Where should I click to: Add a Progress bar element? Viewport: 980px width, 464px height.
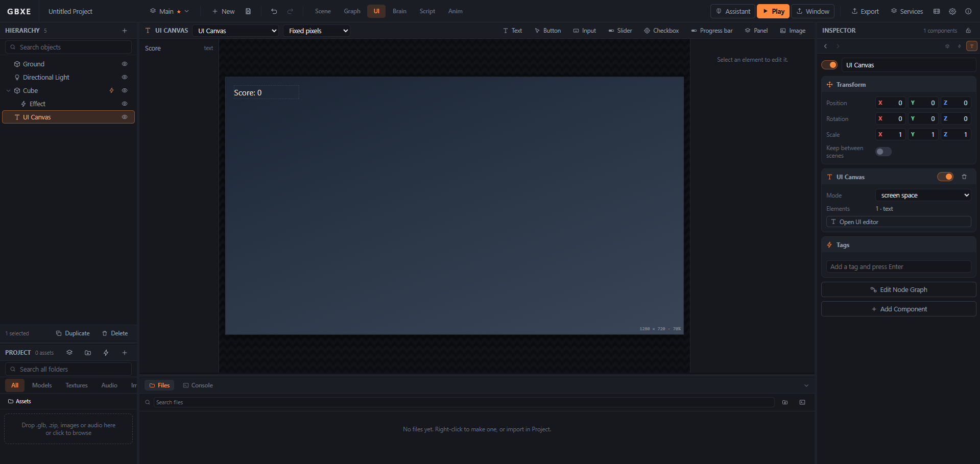712,31
